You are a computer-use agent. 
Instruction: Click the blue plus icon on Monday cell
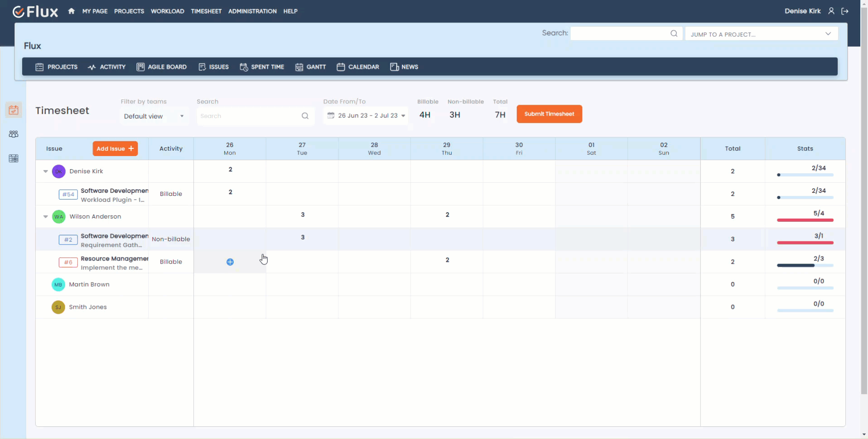230,262
